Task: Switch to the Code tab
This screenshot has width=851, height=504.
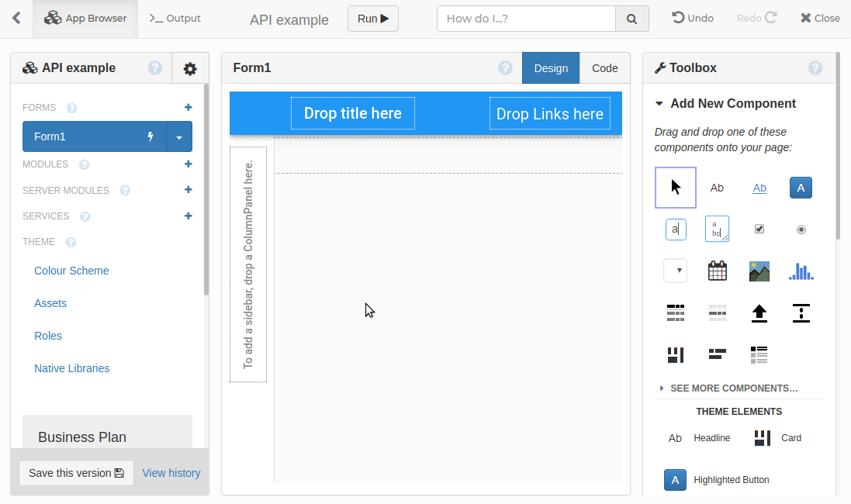Action: coord(604,68)
